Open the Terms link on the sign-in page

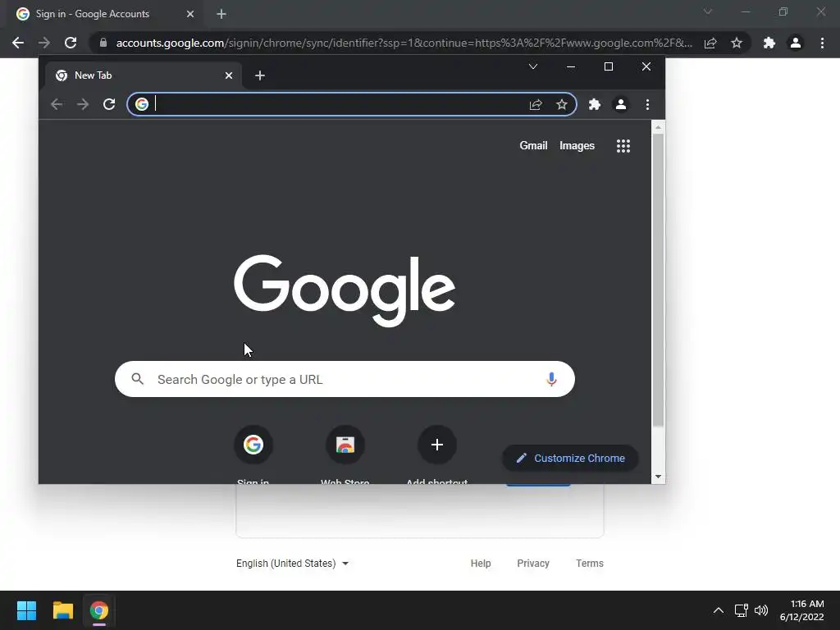[x=589, y=564]
